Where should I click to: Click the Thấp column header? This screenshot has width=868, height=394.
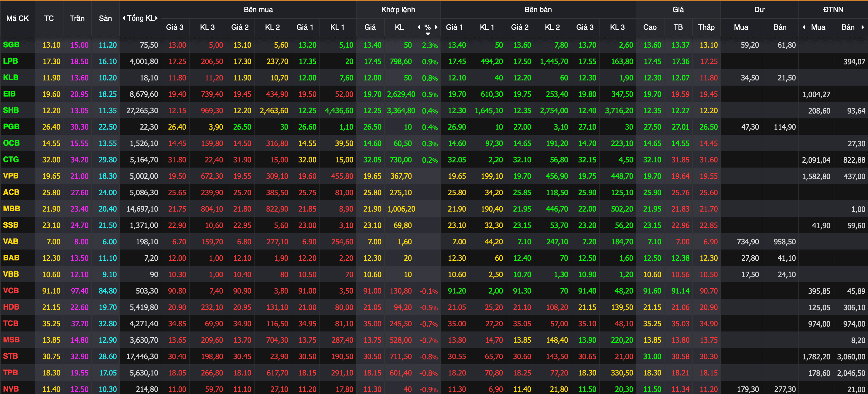pos(706,27)
